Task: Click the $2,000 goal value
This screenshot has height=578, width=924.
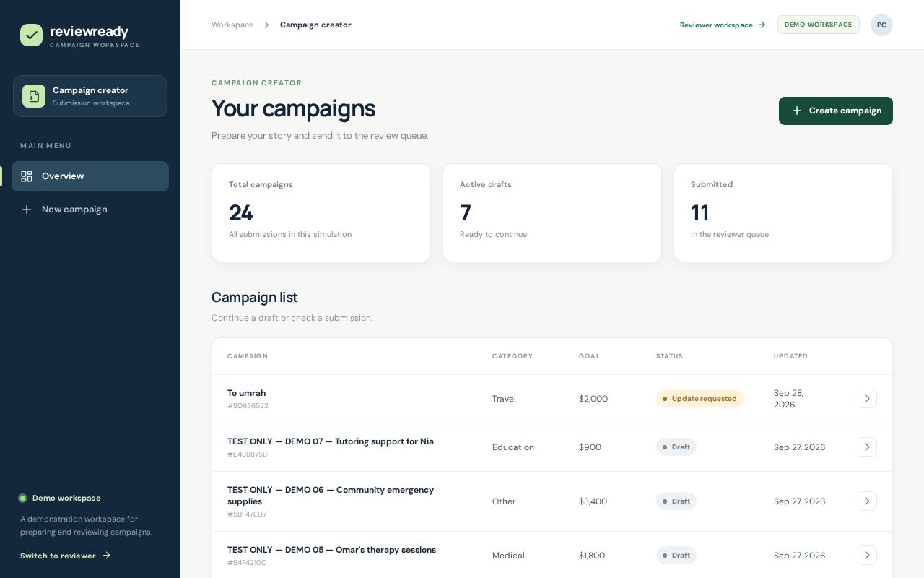Action: 593,399
